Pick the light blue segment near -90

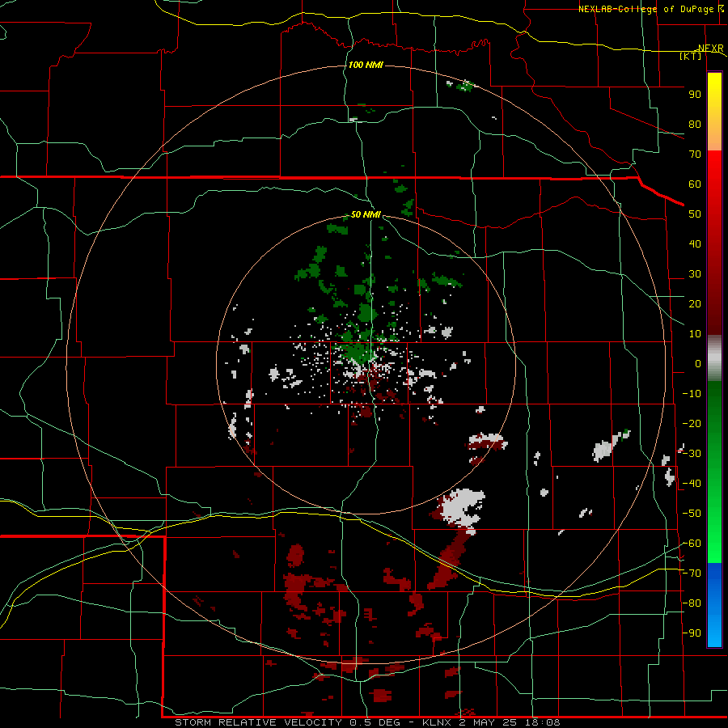click(x=714, y=632)
